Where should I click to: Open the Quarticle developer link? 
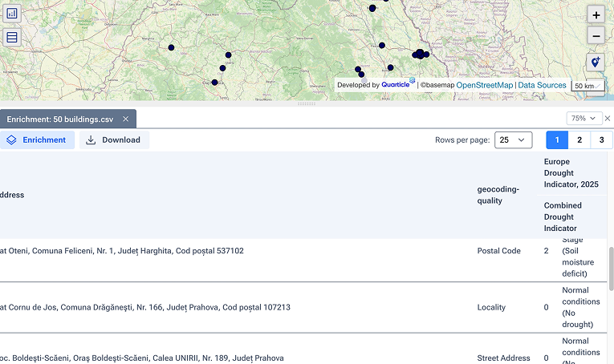point(398,83)
